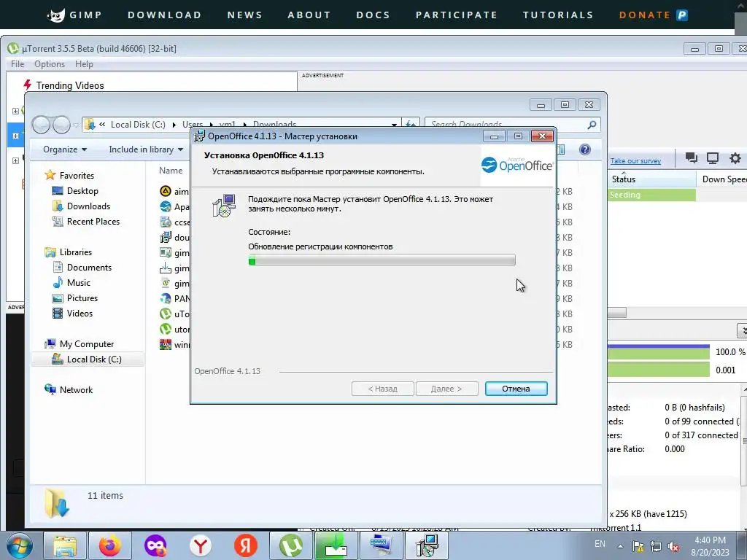Select Network in navigation pane
Viewport: 747px width, 560px height.
point(76,389)
